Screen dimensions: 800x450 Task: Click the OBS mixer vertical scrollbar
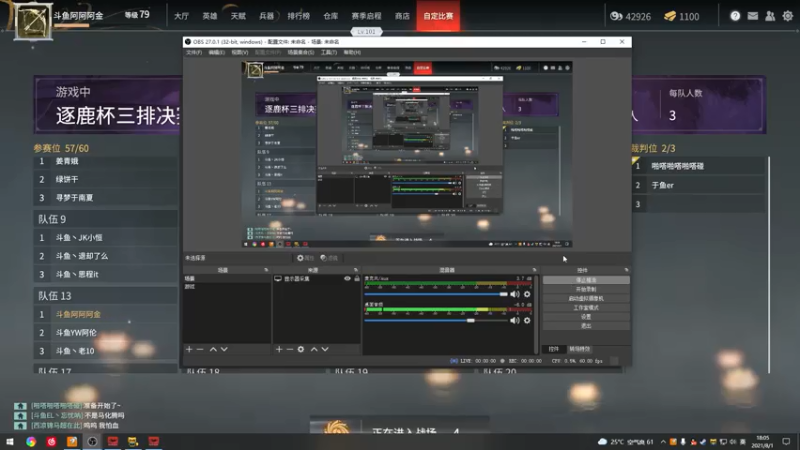(536, 314)
